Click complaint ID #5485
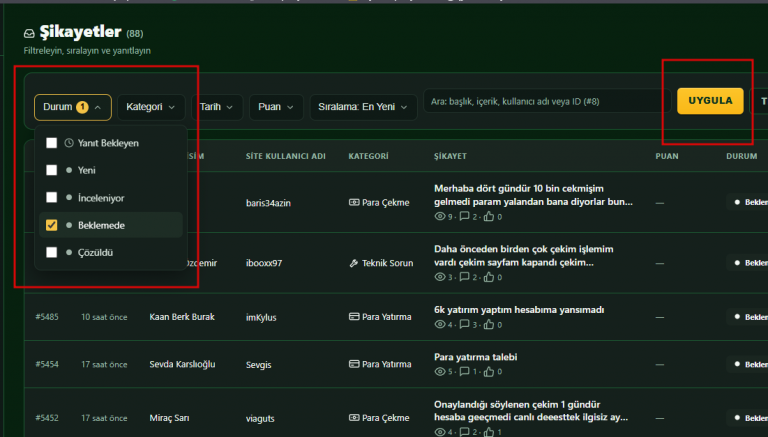 47,316
